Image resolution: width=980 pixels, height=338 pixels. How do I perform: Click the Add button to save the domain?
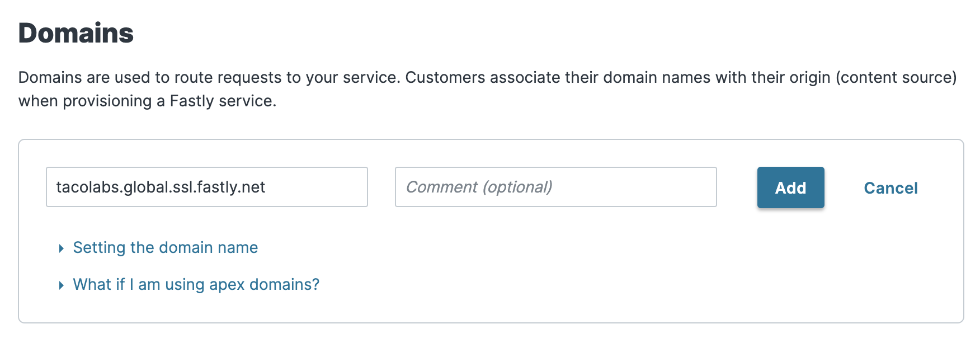tap(790, 187)
